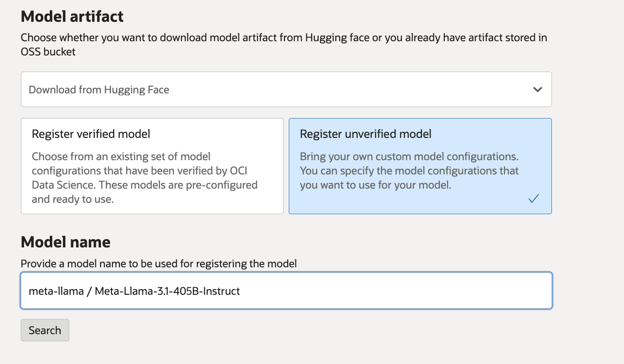Select the Register unverified model card
The width and height of the screenshot is (624, 364).
420,166
